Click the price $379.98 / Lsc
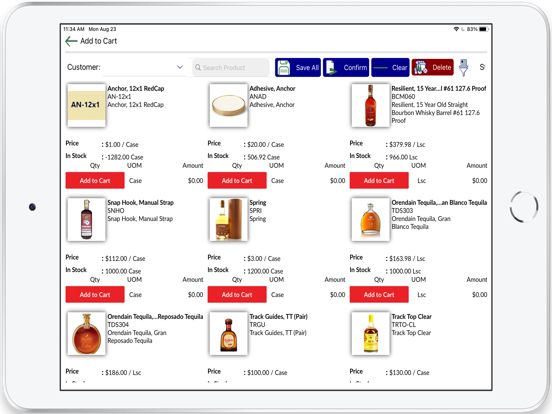This screenshot has width=552, height=414. point(407,144)
